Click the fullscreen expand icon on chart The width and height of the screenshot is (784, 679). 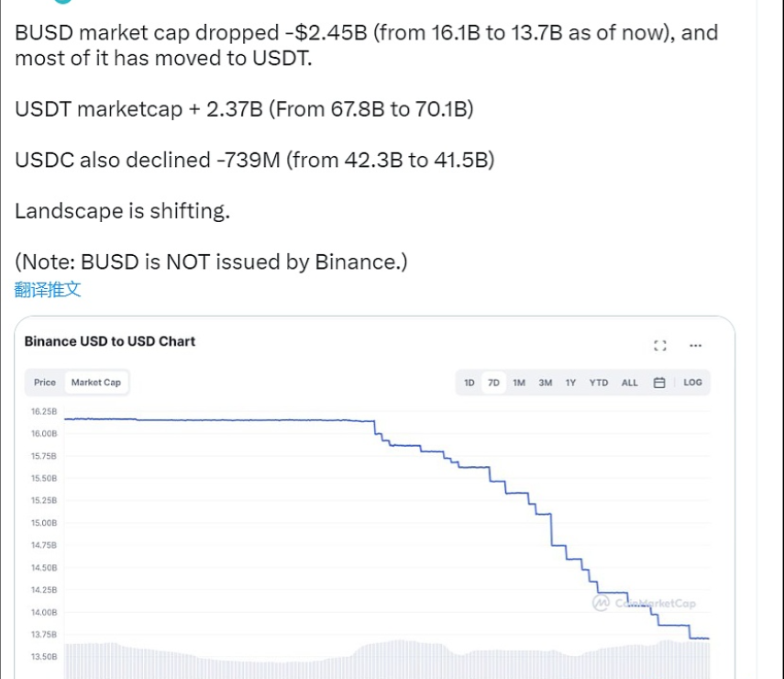pyautogui.click(x=659, y=346)
